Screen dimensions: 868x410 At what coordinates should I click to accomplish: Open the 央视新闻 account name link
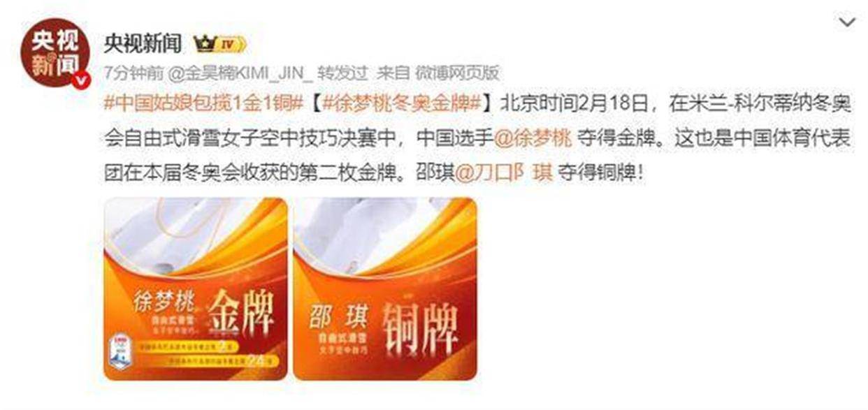pyautogui.click(x=143, y=45)
